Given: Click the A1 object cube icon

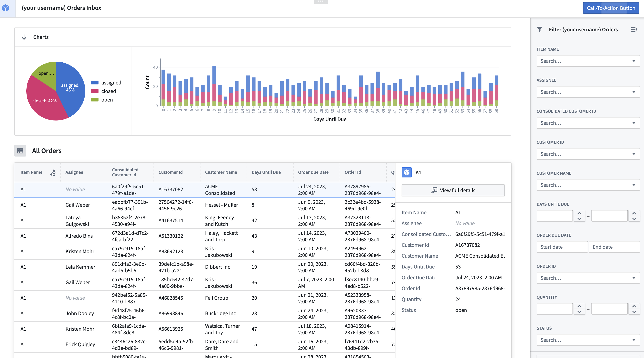Looking at the screenshot, I should click(407, 172).
